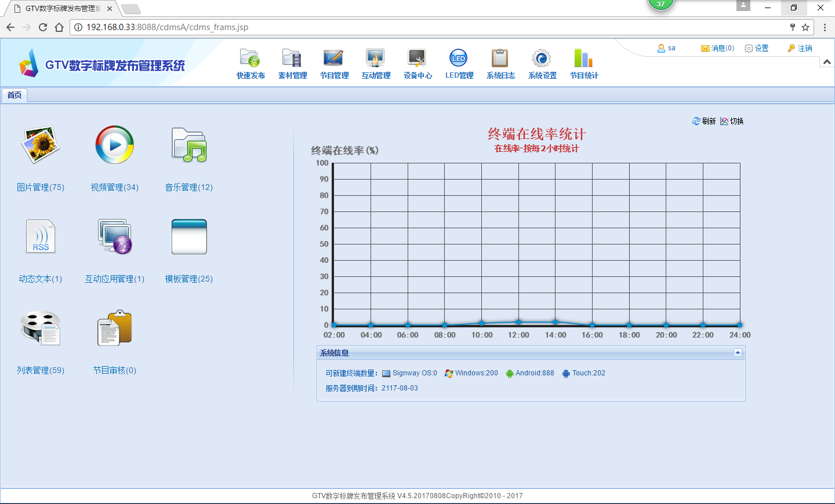Open the RSS 动态文本 icon
835x504 pixels.
coord(41,236)
